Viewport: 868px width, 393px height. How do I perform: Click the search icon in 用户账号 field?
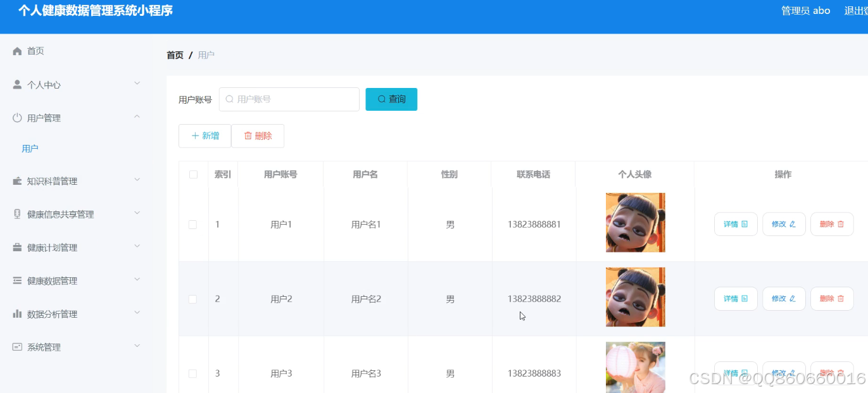pyautogui.click(x=230, y=99)
